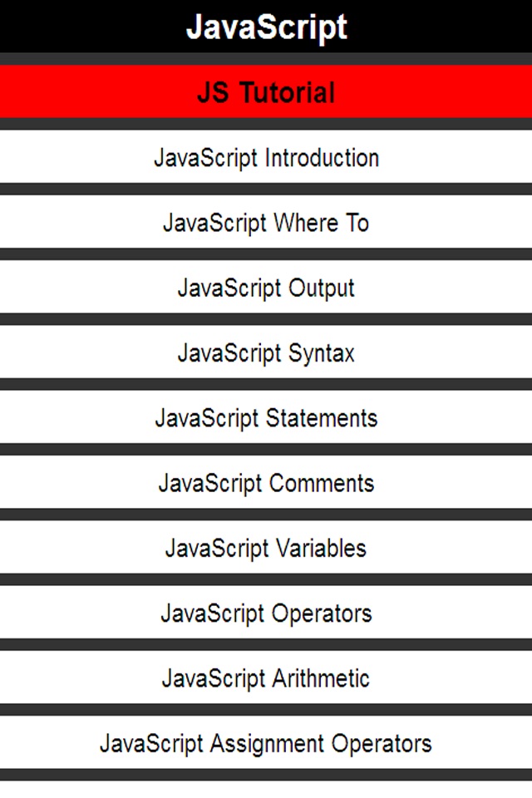Viewport: 532px width, 798px height.
Task: Click the red JS Tutorial section header
Action: coord(266,92)
